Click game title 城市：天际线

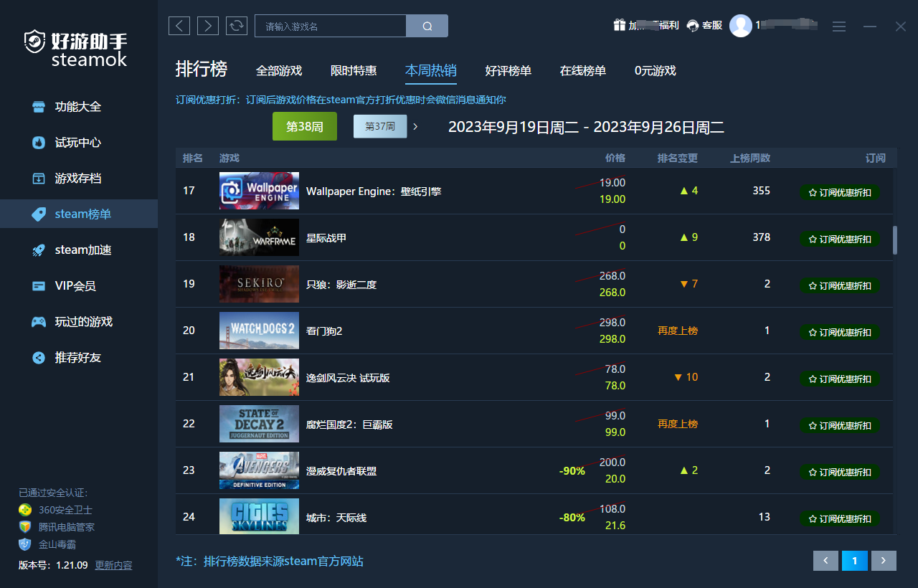(336, 517)
